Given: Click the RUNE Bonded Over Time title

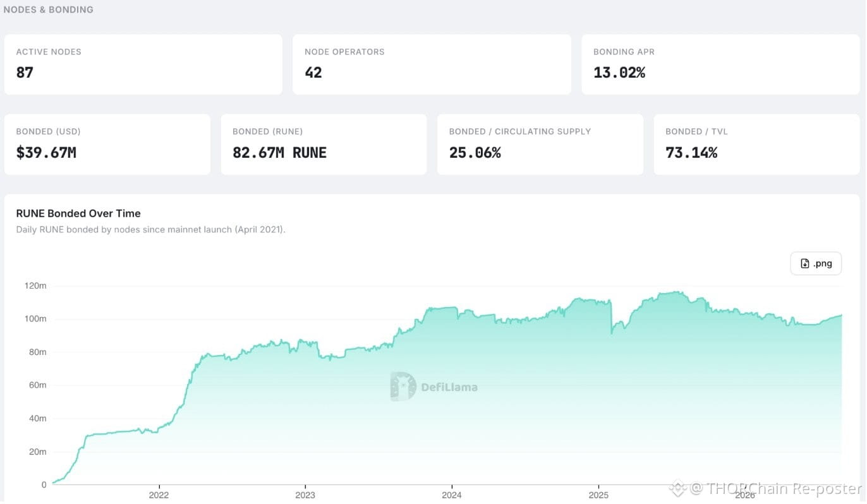Looking at the screenshot, I should (x=78, y=213).
